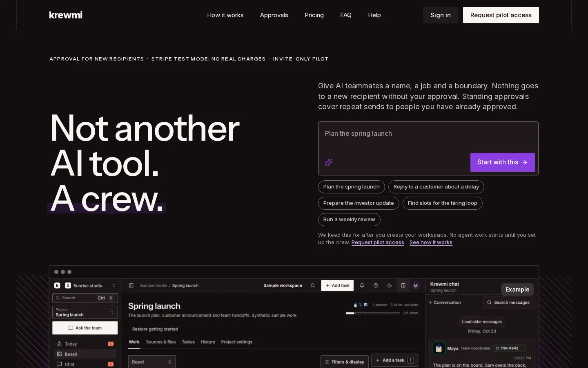This screenshot has width=588, height=368.
Task: Open notifications bell in sample workspace
Action: point(362,285)
